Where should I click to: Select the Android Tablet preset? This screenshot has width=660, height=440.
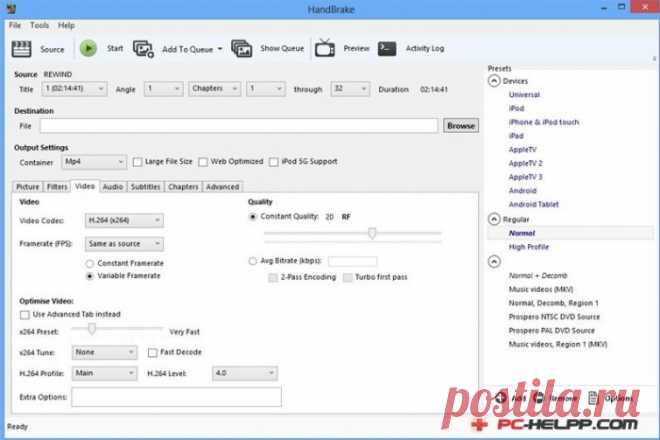(534, 205)
